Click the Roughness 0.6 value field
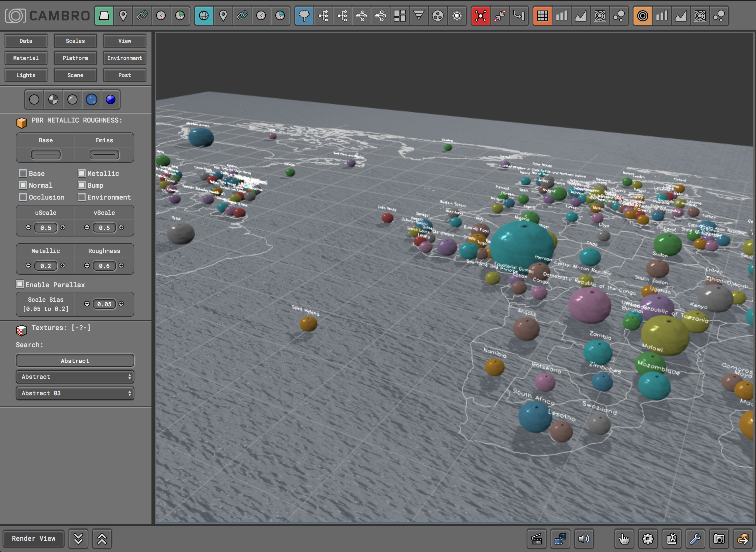 [x=104, y=266]
